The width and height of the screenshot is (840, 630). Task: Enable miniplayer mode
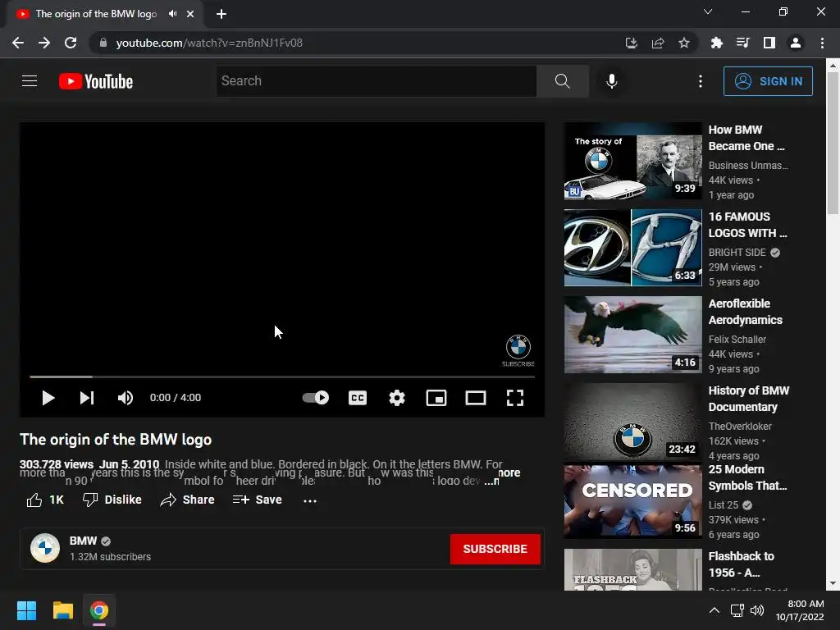[436, 398]
